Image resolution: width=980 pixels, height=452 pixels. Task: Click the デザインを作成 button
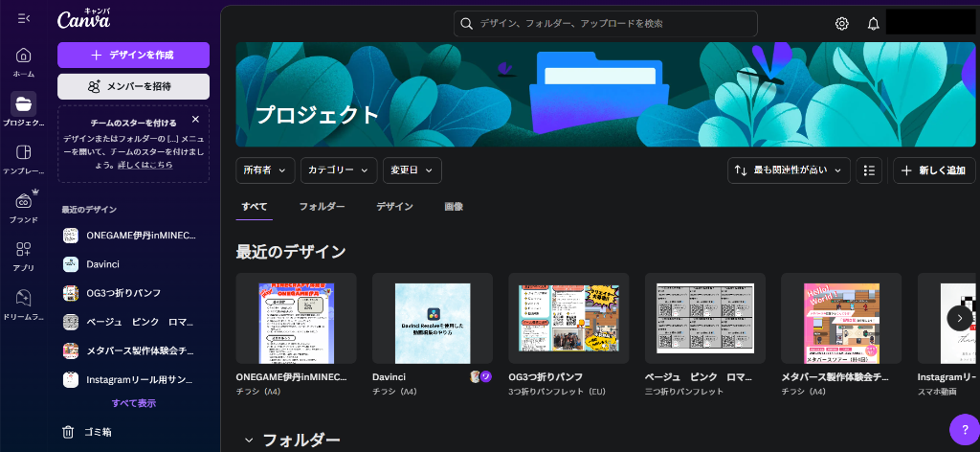pyautogui.click(x=133, y=56)
